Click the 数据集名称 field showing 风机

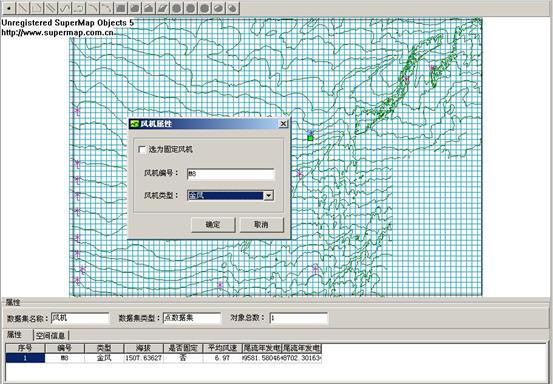[x=80, y=318]
